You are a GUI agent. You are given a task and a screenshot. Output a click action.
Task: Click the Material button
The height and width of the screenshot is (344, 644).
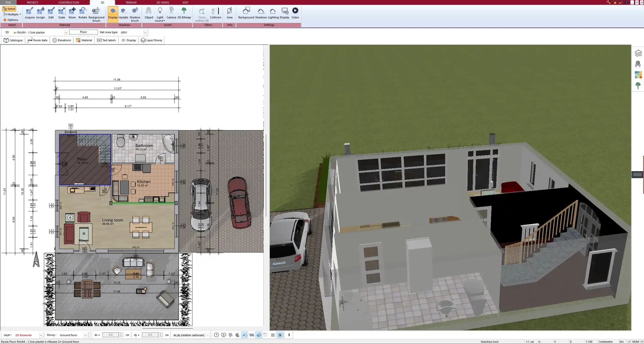(84, 40)
